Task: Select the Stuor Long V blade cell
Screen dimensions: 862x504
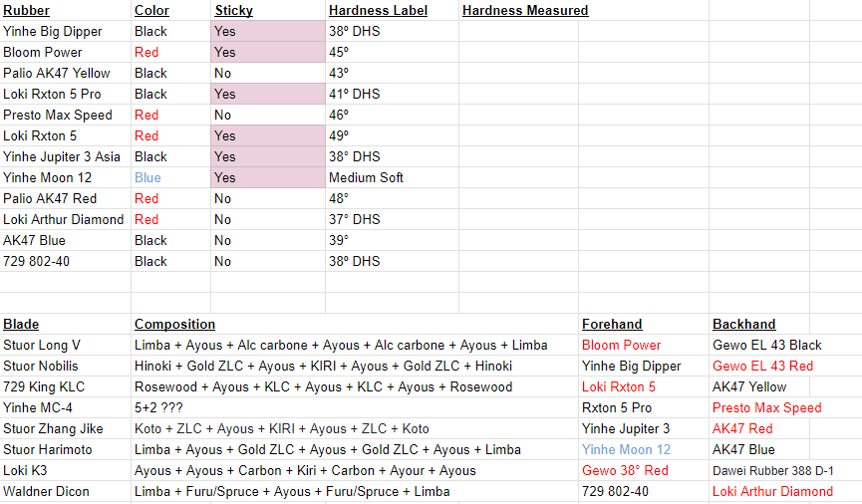Action: coord(66,346)
